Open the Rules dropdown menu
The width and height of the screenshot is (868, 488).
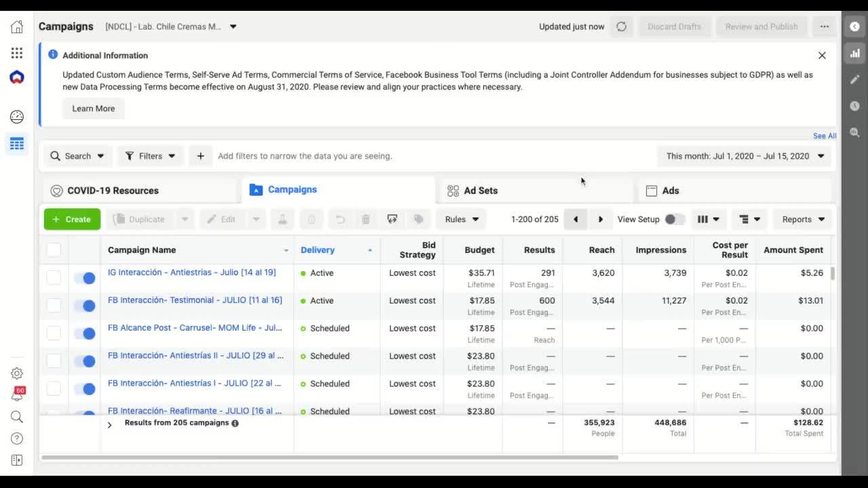[x=461, y=219]
